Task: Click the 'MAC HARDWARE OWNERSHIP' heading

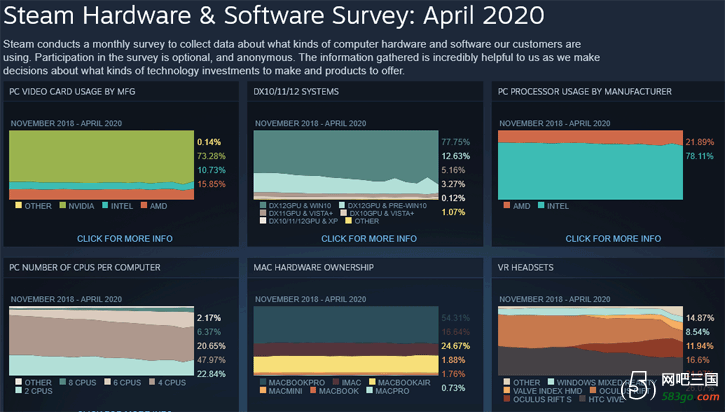Action: click(313, 267)
